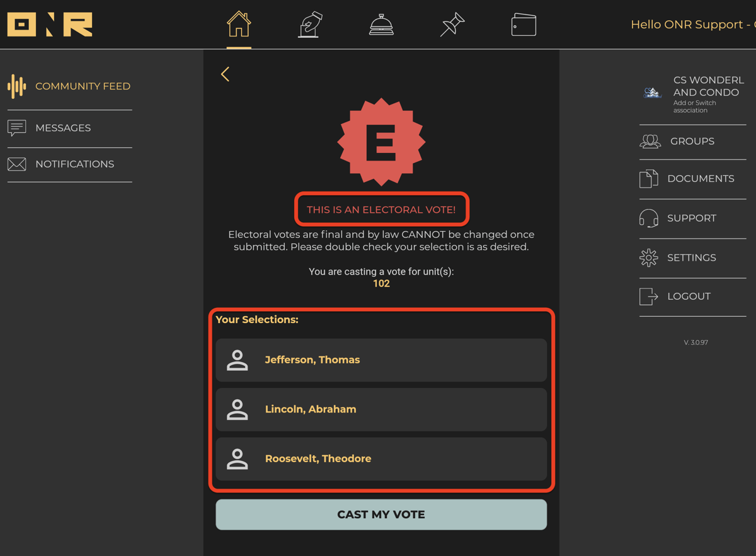Screen dimensions: 756x556
Task: Click the concierge bell icon at the top
Action: click(381, 25)
